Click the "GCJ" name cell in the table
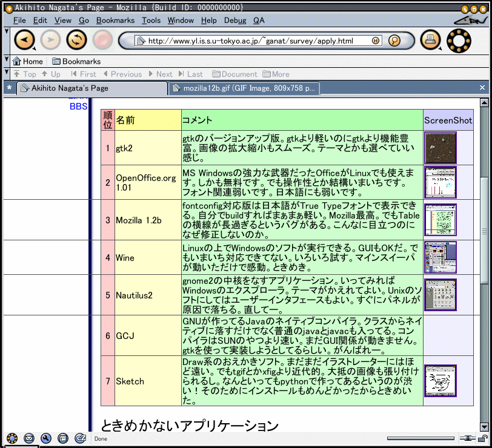The height and width of the screenshot is (448, 492). point(148,336)
